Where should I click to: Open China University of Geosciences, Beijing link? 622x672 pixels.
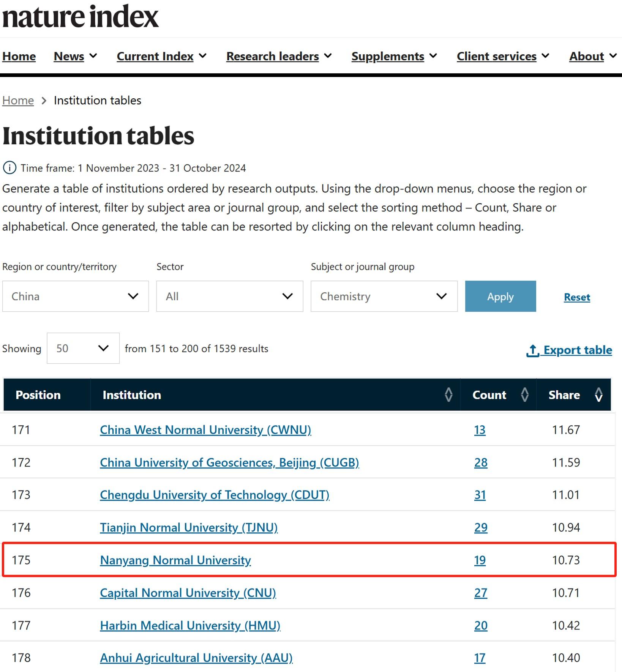pos(229,462)
